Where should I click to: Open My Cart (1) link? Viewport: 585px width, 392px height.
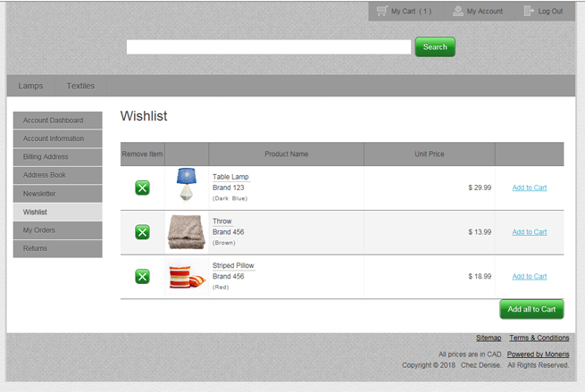pos(411,12)
